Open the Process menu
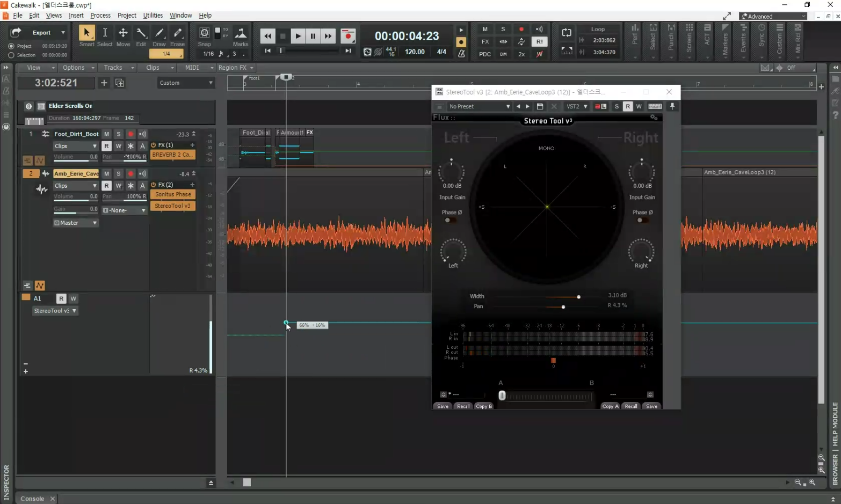 (x=100, y=16)
